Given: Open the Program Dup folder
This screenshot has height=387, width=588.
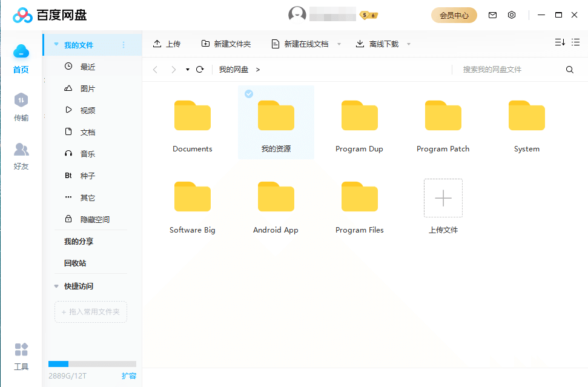Looking at the screenshot, I should (x=359, y=116).
